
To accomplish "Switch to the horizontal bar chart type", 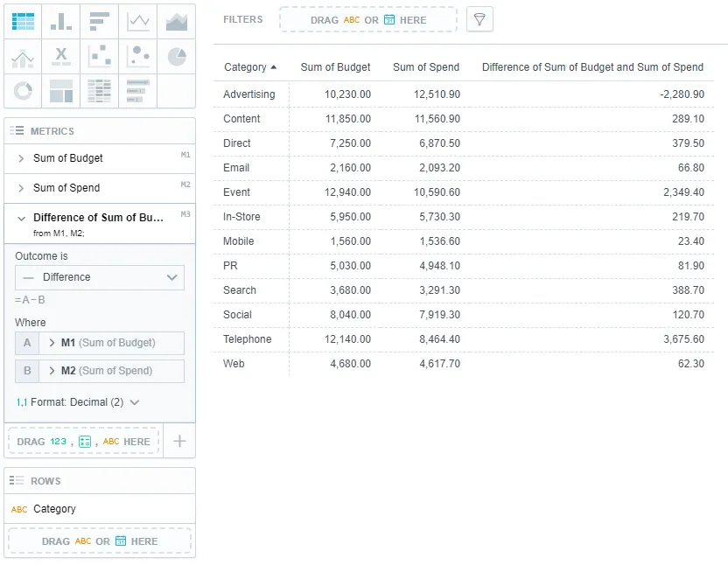I will pyautogui.click(x=100, y=20).
